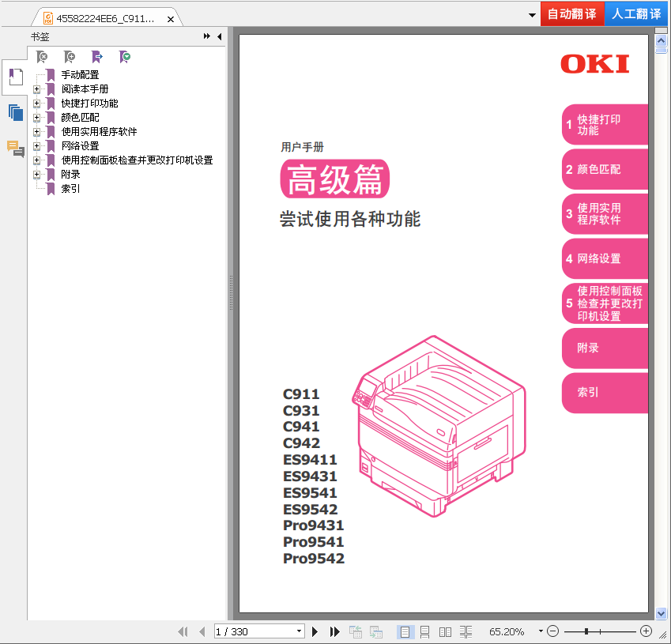The image size is (671, 644).
Task: Open the 附录 bookmark
Action: 70,174
